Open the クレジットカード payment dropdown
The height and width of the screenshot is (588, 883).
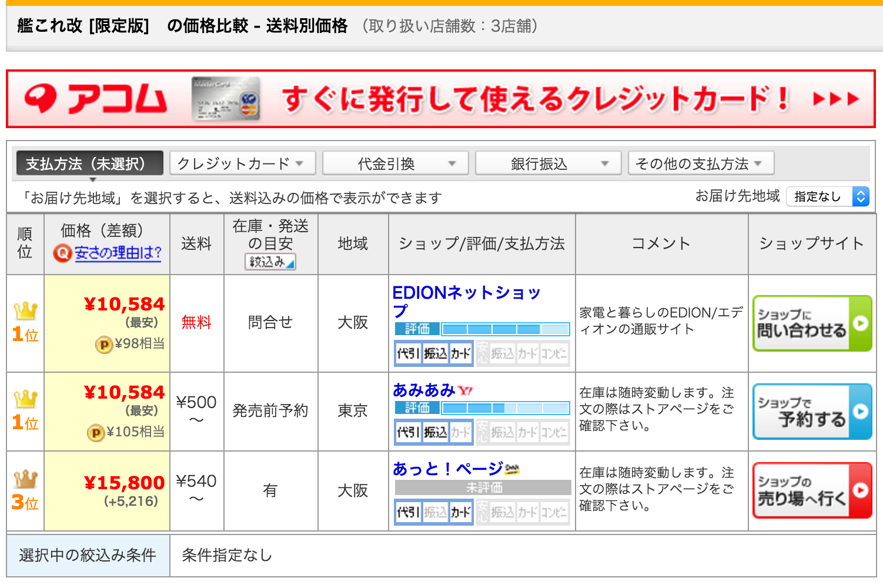click(242, 163)
